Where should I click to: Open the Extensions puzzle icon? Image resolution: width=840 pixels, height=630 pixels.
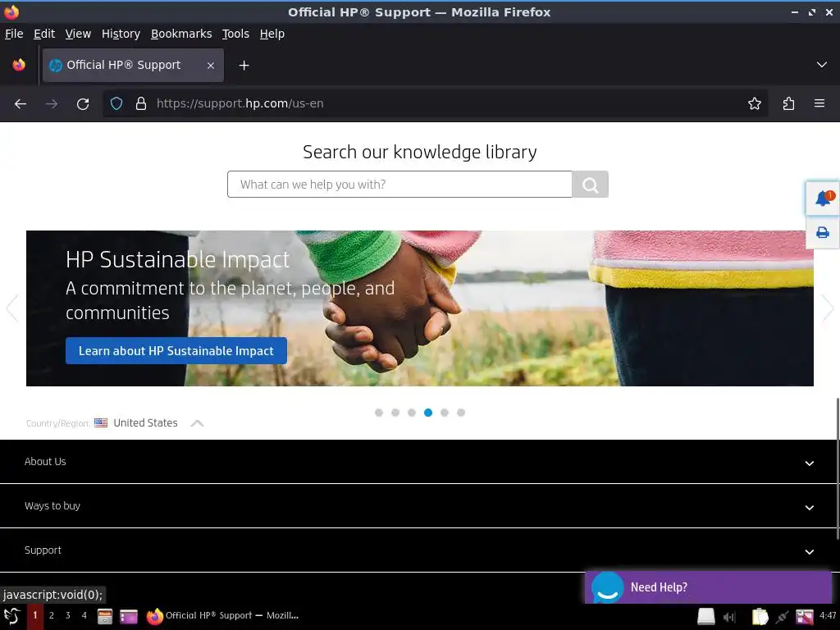pyautogui.click(x=788, y=104)
